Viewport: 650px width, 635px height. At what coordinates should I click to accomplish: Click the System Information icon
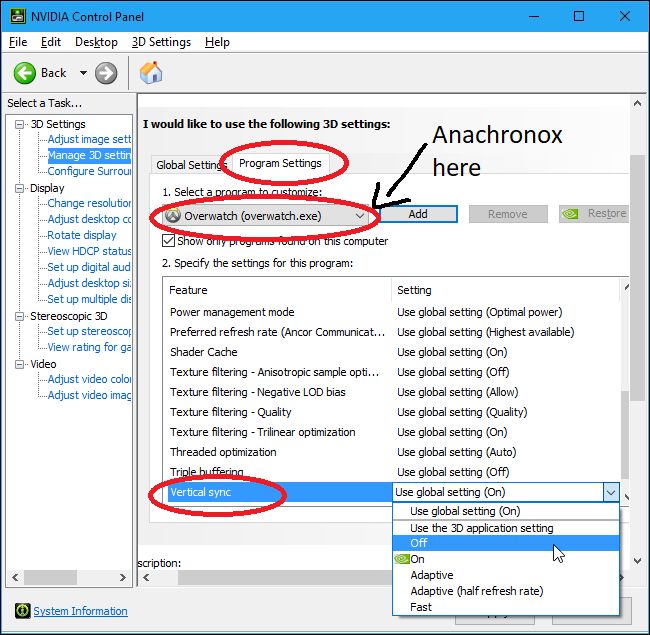[x=22, y=611]
